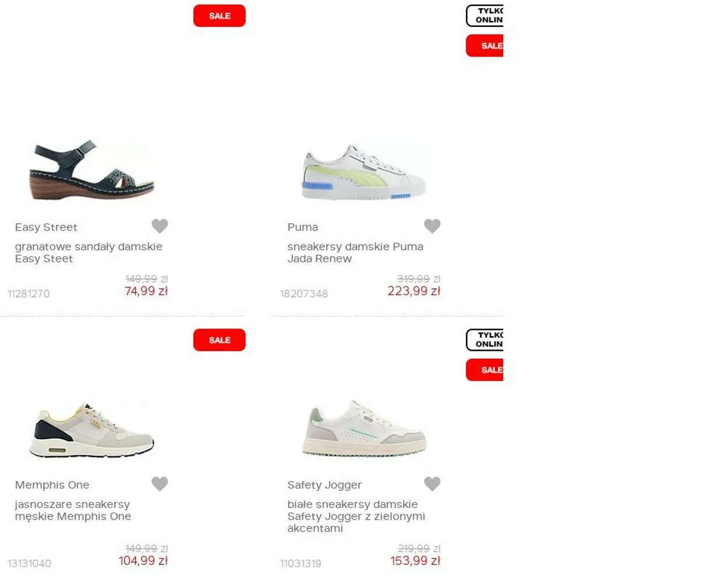Image resolution: width=728 pixels, height=579 pixels.
Task: Click the Tylko Online badge above Puma sneakers
Action: (x=485, y=16)
